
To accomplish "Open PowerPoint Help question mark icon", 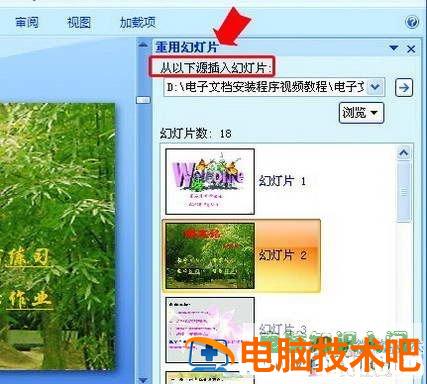I will pos(412,23).
